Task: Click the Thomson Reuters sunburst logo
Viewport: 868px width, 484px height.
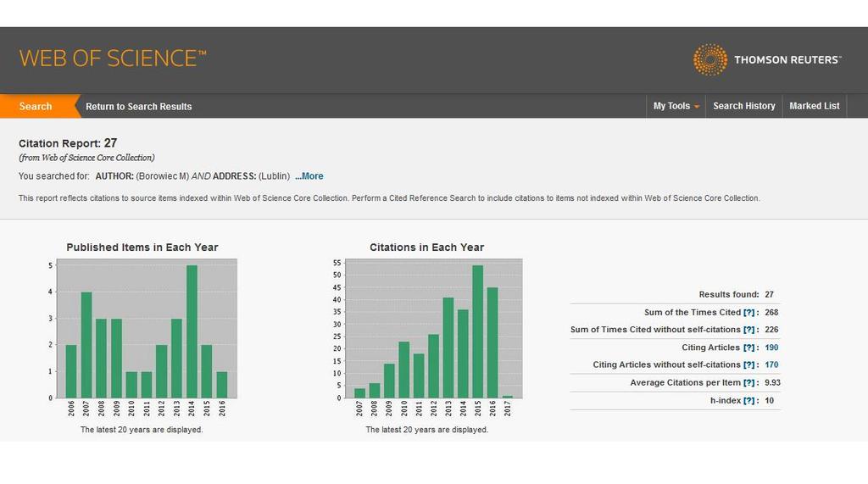Action: click(x=710, y=59)
